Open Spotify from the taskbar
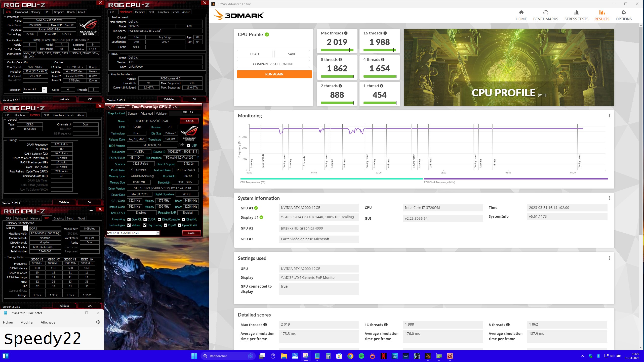 361,356
